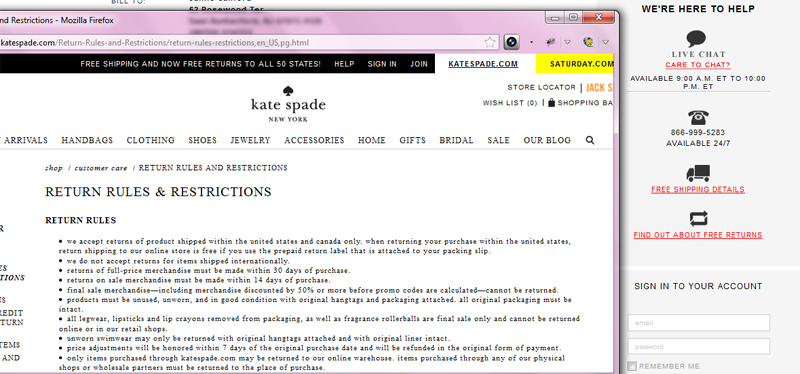The image size is (800, 374).
Task: Open the HOME menu in site navigation
Action: (x=371, y=140)
